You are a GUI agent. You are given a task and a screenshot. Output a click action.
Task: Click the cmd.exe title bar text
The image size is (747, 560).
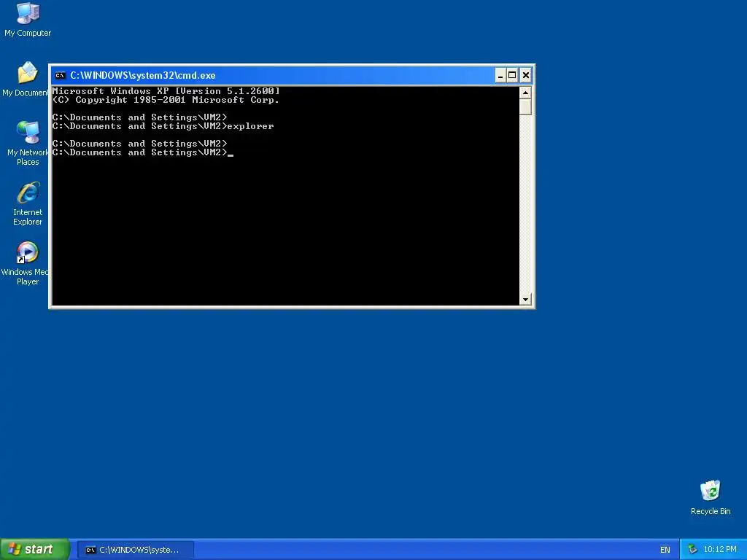143,75
